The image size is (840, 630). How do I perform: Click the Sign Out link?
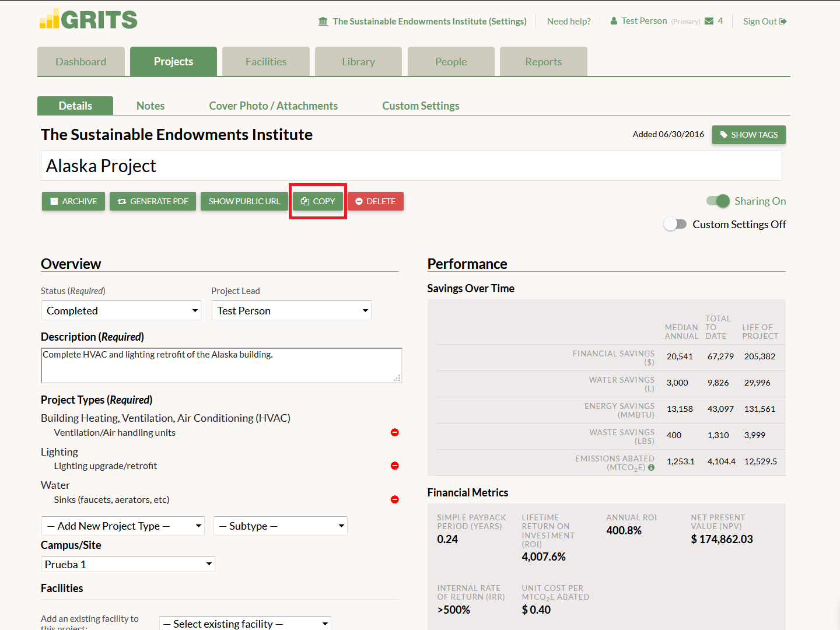click(x=765, y=22)
